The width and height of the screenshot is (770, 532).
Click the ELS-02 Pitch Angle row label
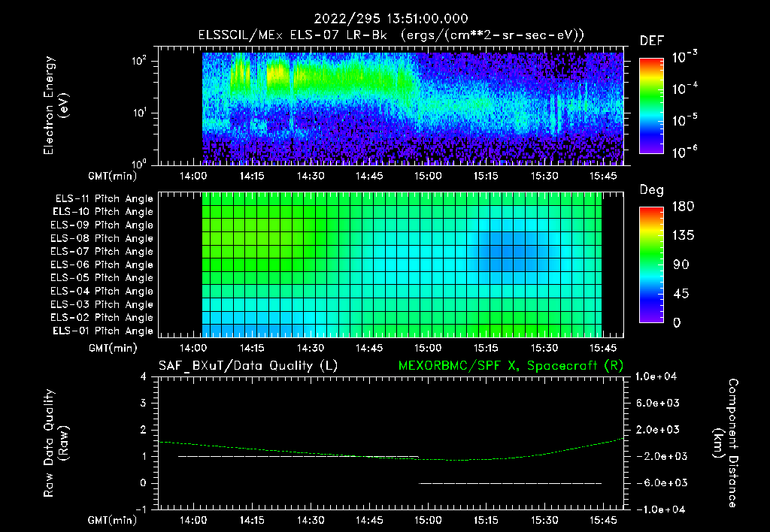click(102, 318)
